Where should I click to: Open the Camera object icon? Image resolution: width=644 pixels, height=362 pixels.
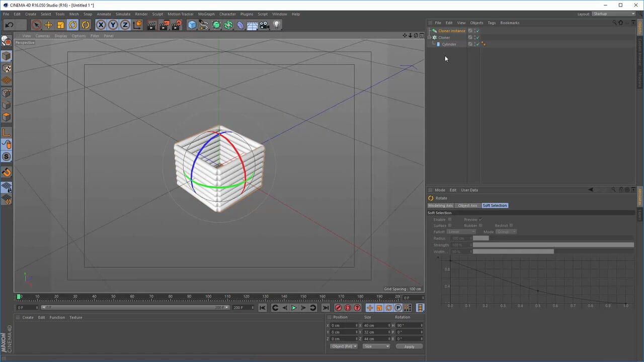point(264,25)
